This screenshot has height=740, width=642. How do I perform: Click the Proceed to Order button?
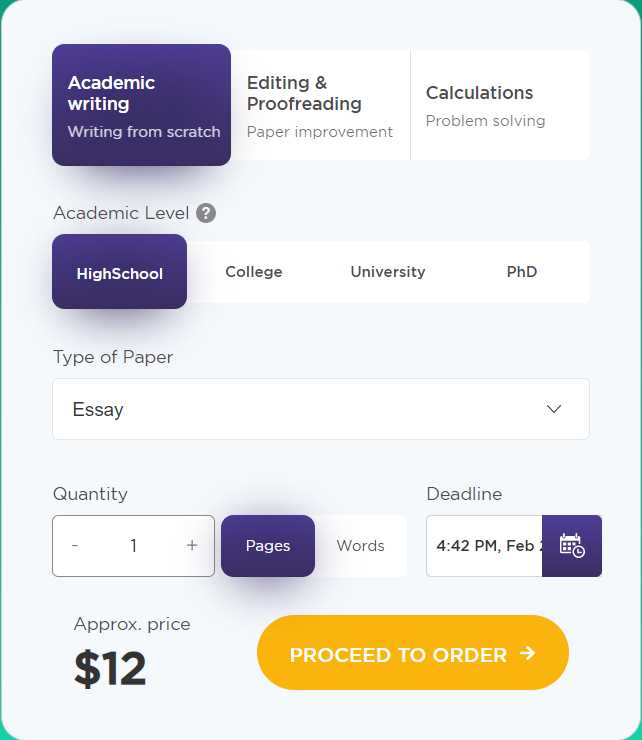pyautogui.click(x=413, y=653)
